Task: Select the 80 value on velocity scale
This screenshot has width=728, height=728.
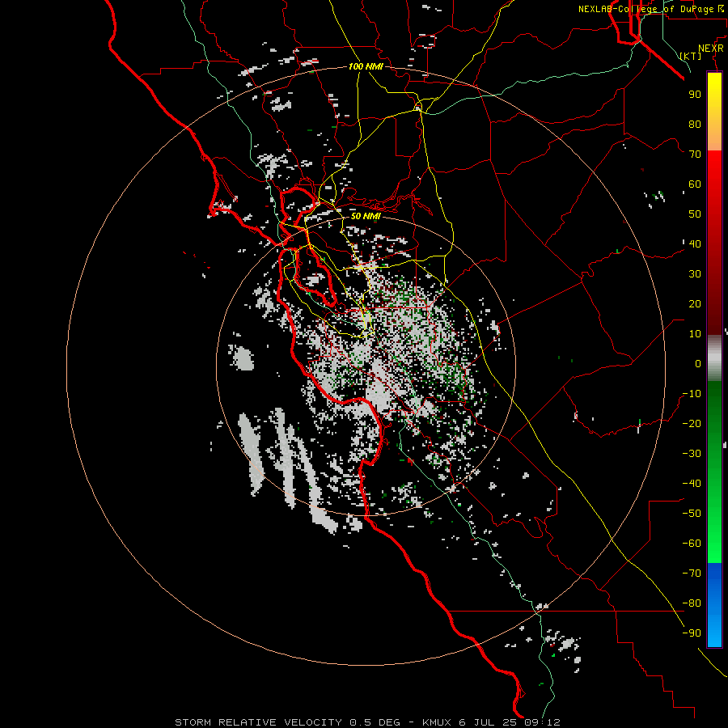Action: click(x=695, y=125)
